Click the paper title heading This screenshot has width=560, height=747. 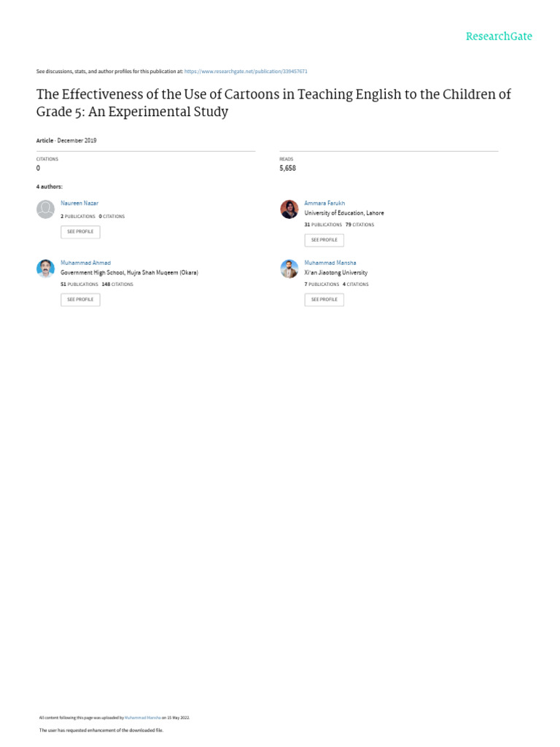pyautogui.click(x=273, y=103)
